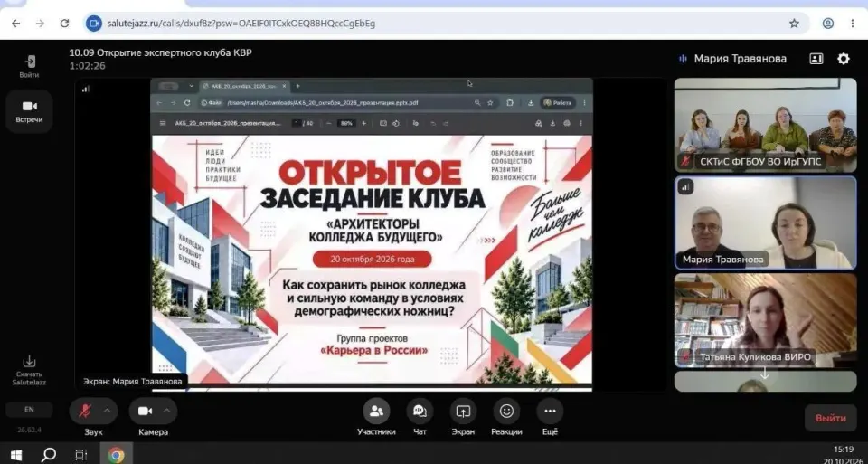Click the «Карьера в России» slide text
The width and height of the screenshot is (868, 464).
(374, 351)
